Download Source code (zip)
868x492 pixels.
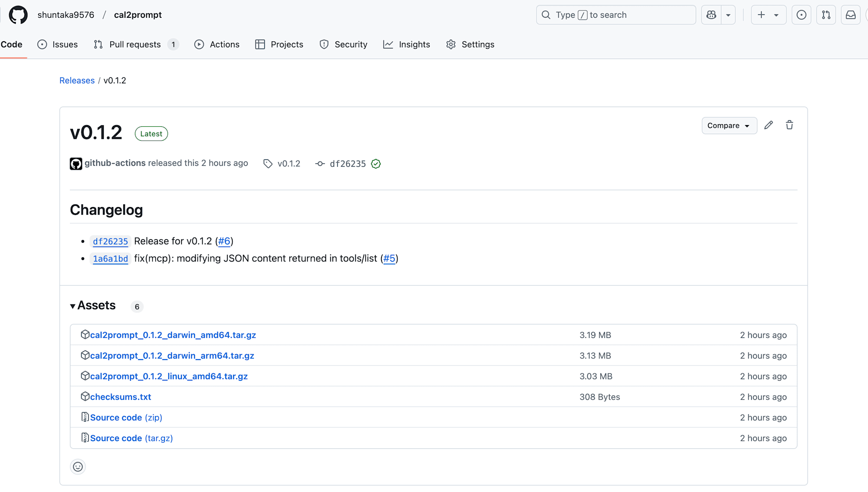(126, 417)
